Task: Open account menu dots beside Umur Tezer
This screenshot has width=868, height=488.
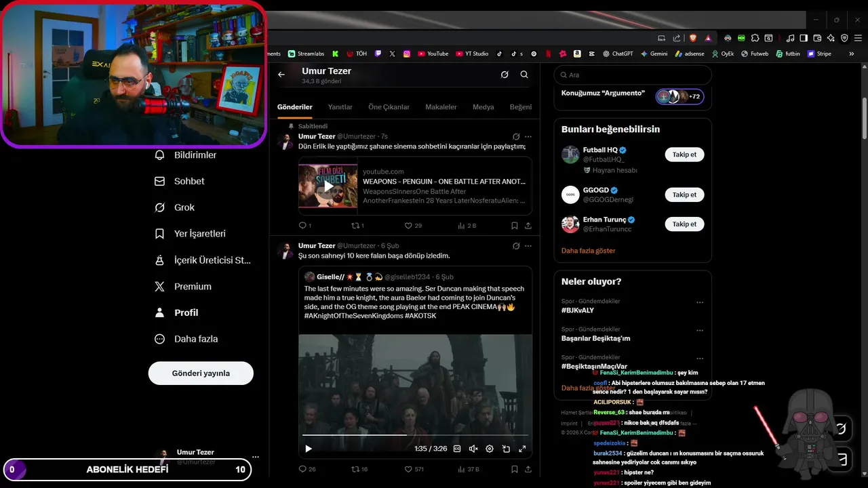Action: 256,457
